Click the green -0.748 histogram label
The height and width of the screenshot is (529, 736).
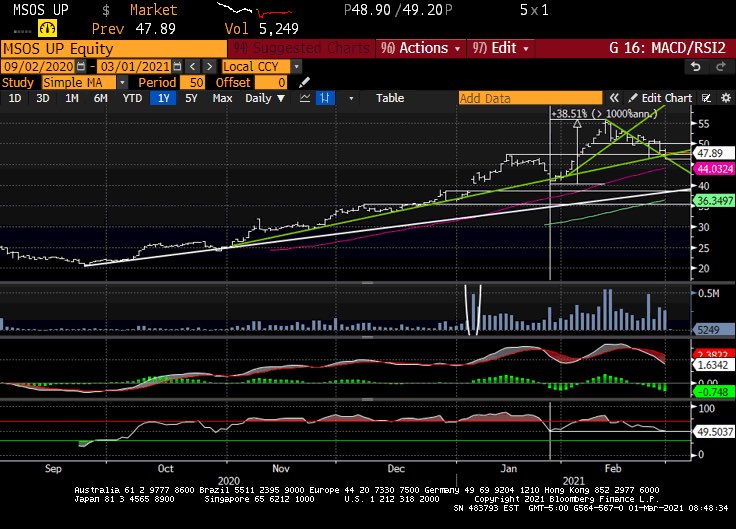tap(713, 391)
